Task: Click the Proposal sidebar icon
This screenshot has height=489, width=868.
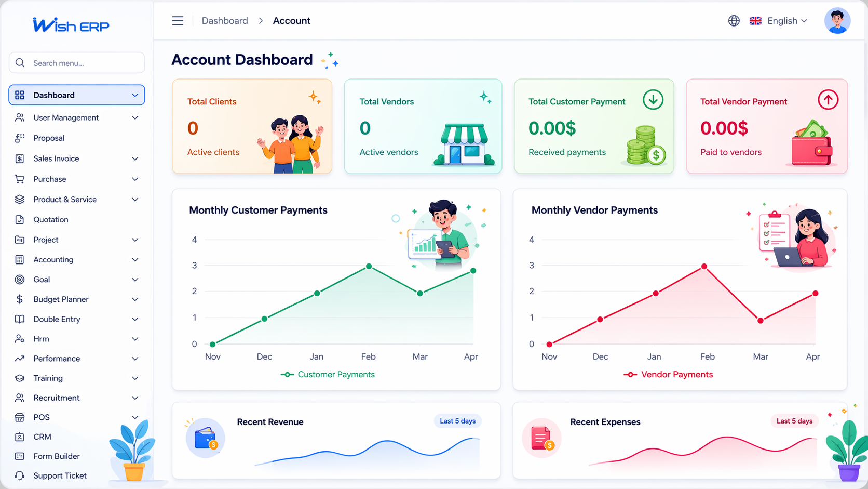Action: tap(20, 138)
